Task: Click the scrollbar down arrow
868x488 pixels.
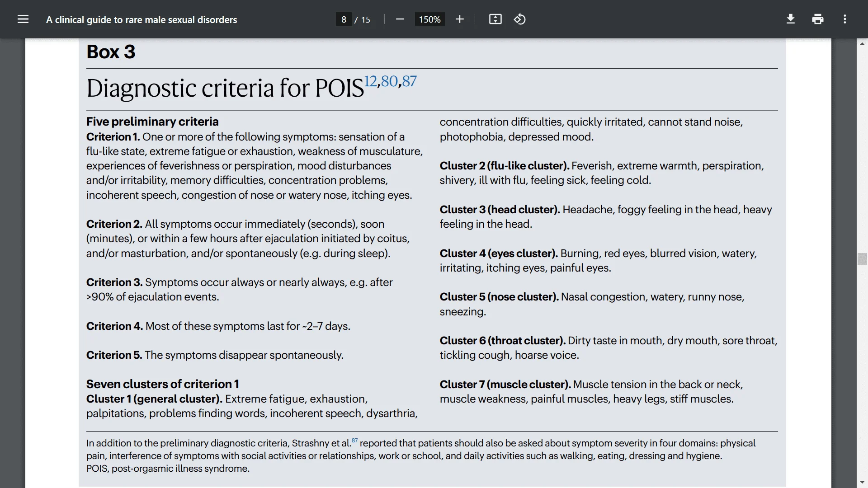Action: [x=862, y=482]
